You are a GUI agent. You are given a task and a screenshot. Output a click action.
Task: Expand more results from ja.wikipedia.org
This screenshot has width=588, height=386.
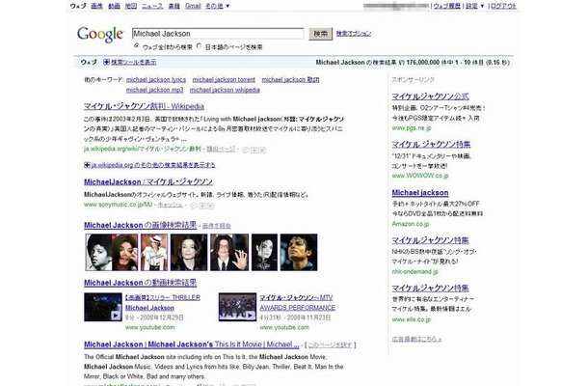pos(88,165)
